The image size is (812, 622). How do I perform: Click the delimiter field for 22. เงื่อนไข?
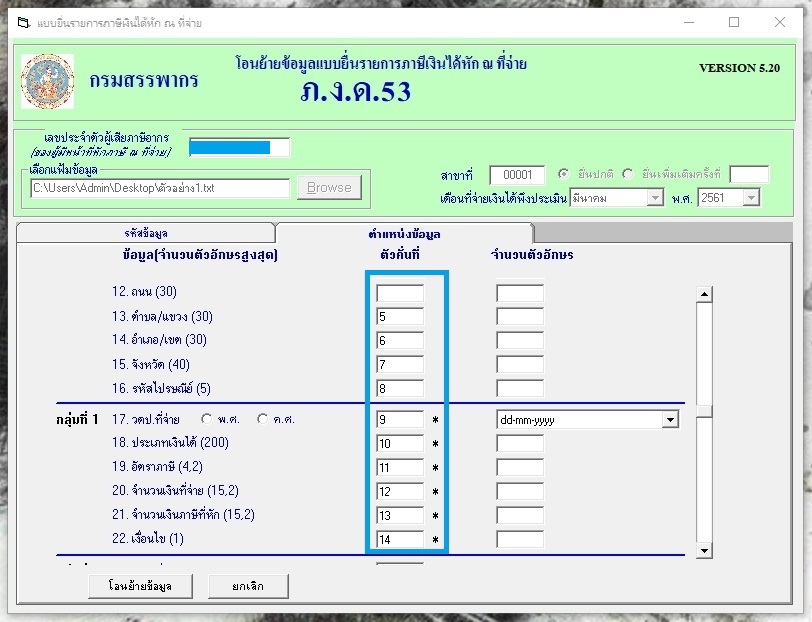click(x=400, y=539)
